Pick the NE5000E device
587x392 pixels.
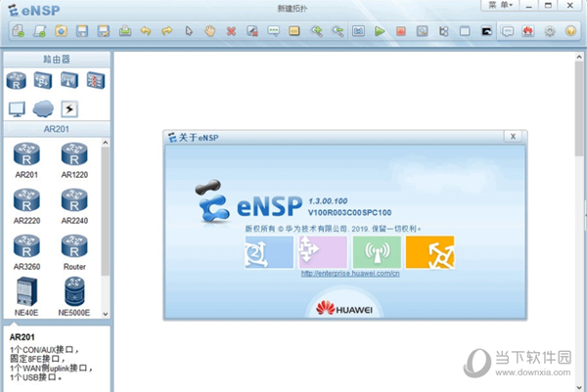tap(74, 296)
